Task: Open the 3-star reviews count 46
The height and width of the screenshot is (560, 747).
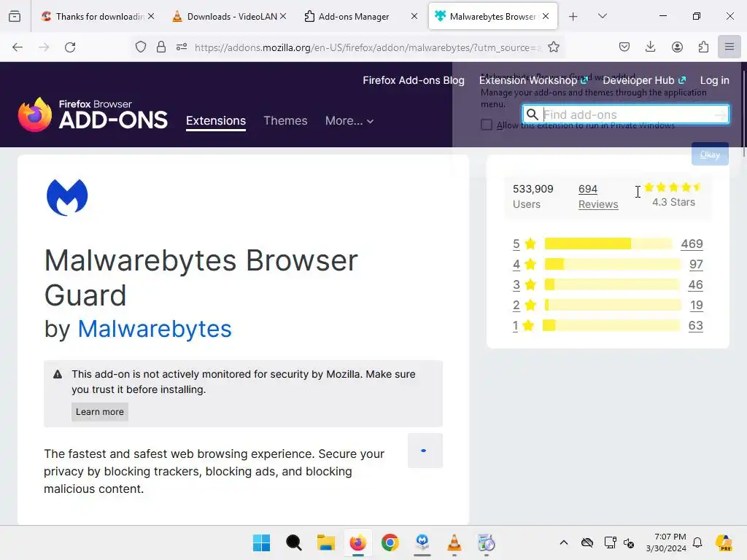Action: point(695,285)
